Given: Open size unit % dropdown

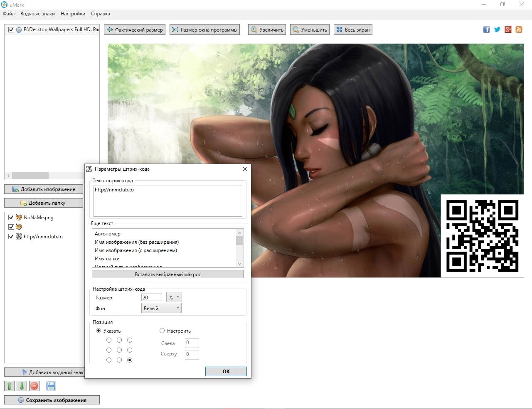Looking at the screenshot, I should click(174, 297).
